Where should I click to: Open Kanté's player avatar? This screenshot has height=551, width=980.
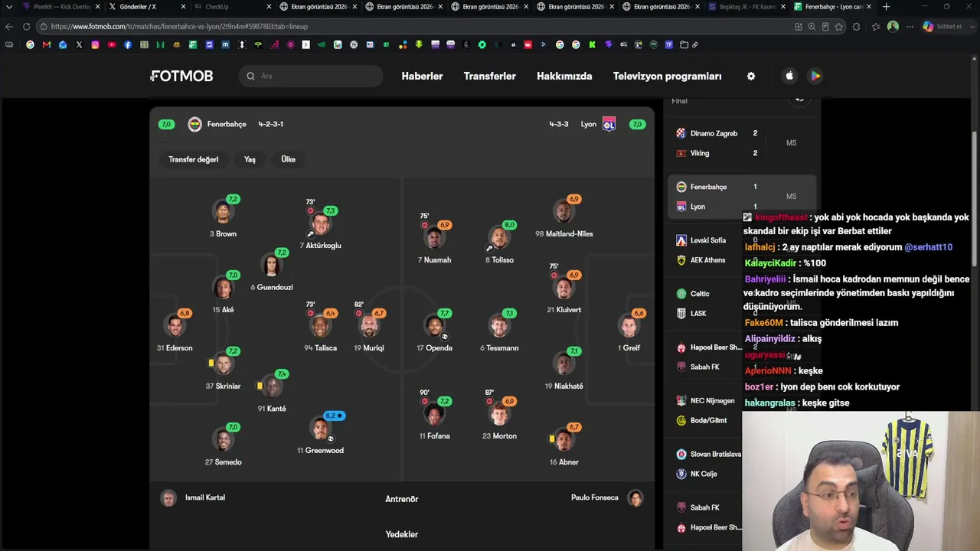point(272,386)
